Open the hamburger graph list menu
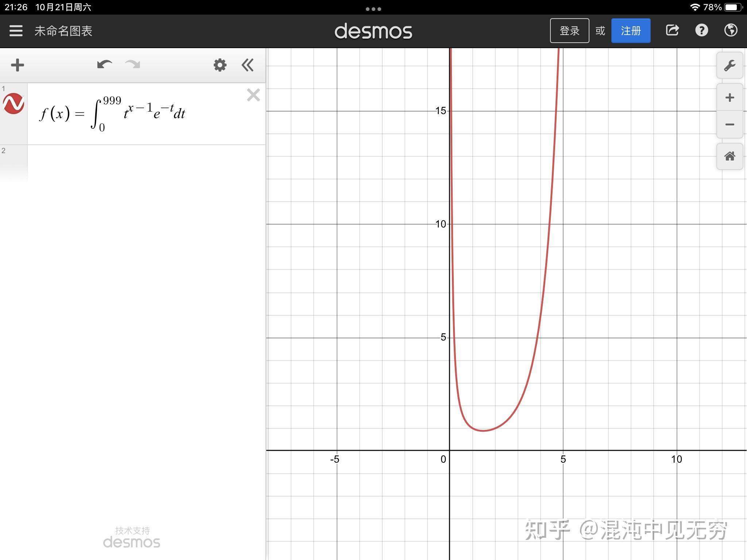This screenshot has width=747, height=560. (x=16, y=31)
